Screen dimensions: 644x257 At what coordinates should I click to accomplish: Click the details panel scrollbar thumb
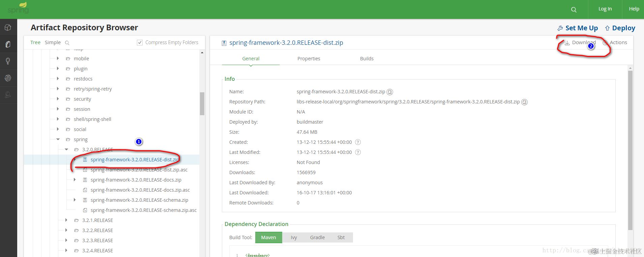[630, 150]
